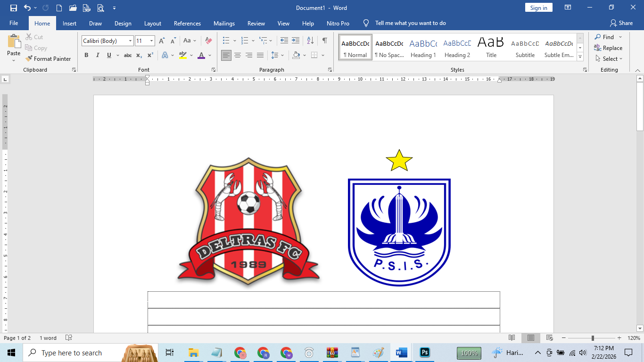Clear all formatting with the eraser icon
The height and width of the screenshot is (362, 644).
pos(208,41)
